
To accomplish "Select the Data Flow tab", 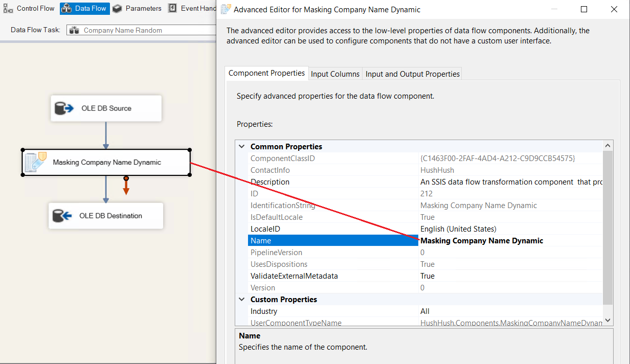I will [x=85, y=8].
